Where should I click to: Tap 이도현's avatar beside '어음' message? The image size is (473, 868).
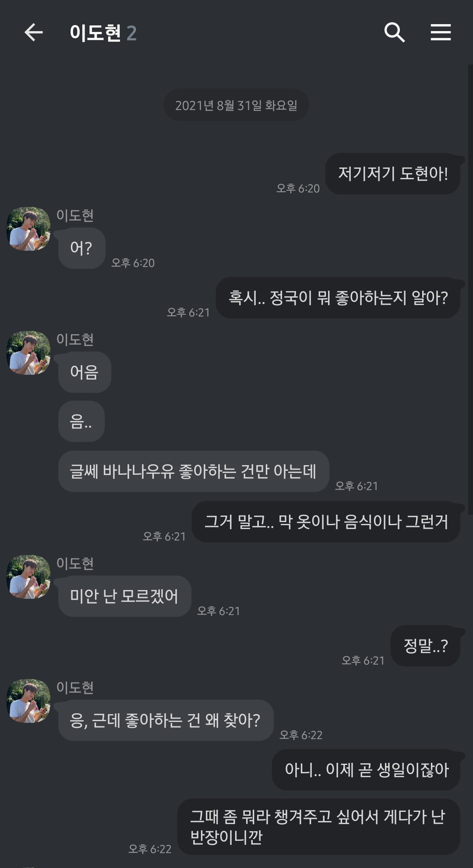click(x=28, y=353)
